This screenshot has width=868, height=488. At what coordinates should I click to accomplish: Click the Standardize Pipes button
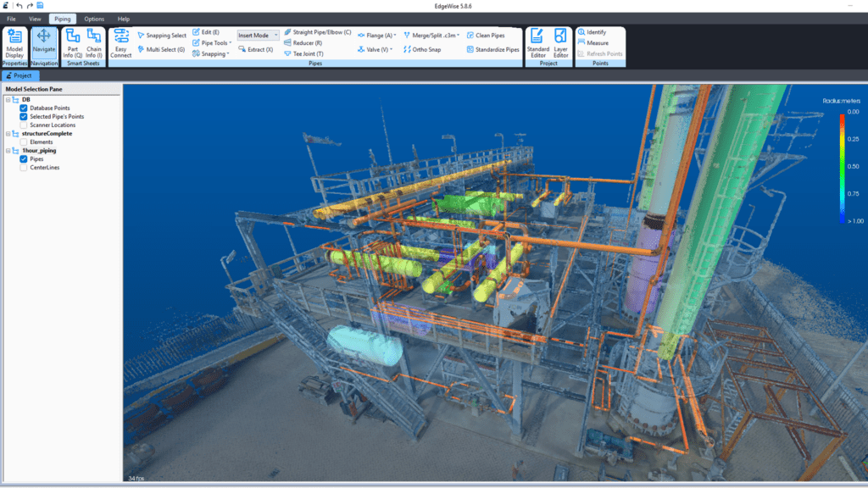coord(492,50)
